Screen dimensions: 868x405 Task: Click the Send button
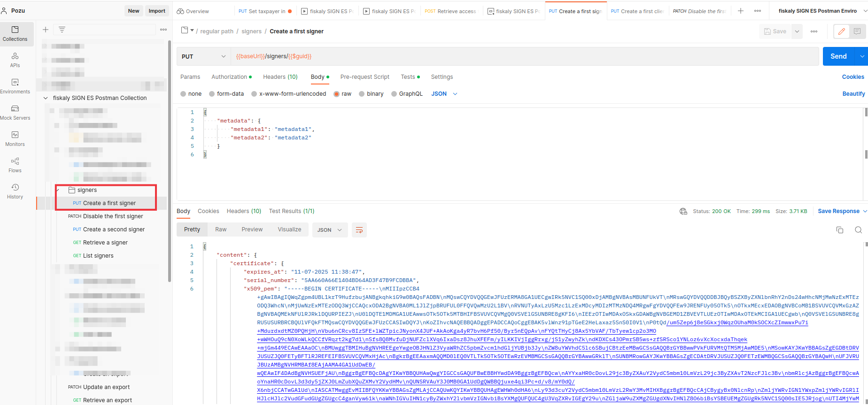(x=839, y=56)
